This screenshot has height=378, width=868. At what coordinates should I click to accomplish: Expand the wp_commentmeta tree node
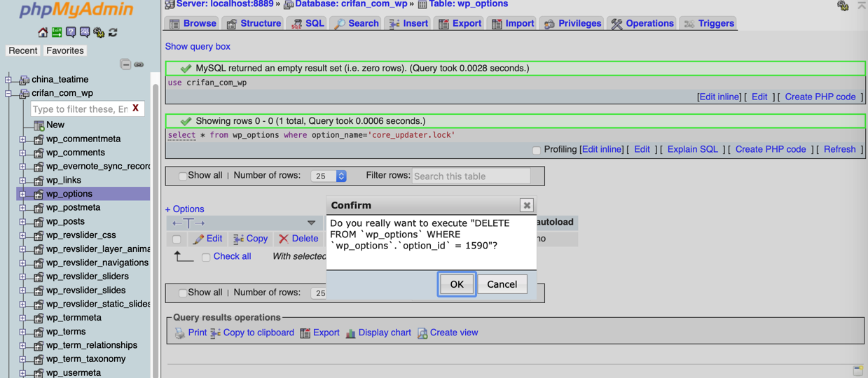tap(22, 139)
